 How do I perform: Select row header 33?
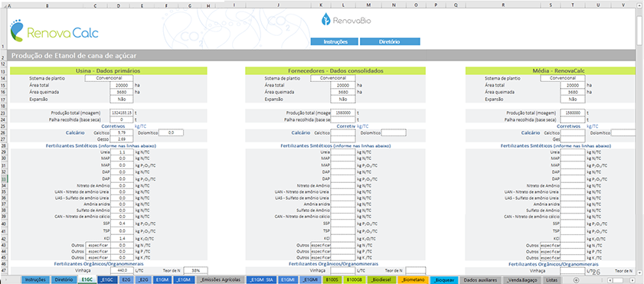click(x=3, y=179)
